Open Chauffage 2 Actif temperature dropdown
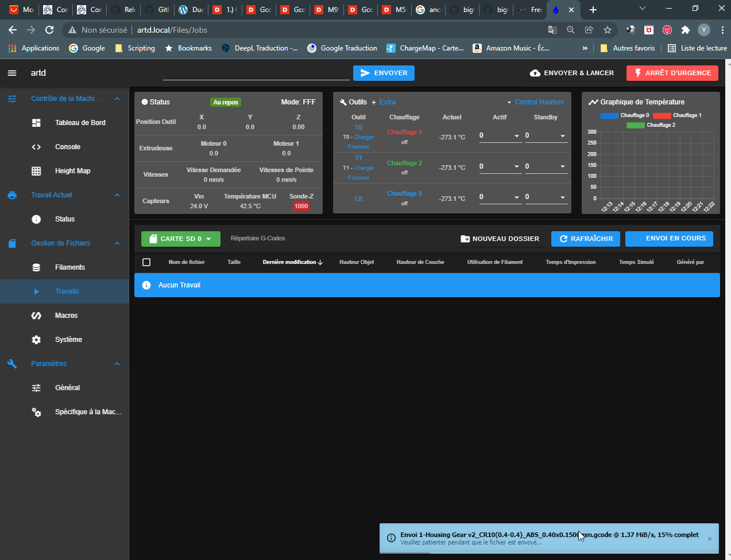Viewport: 731px width, 560px height. [517, 167]
